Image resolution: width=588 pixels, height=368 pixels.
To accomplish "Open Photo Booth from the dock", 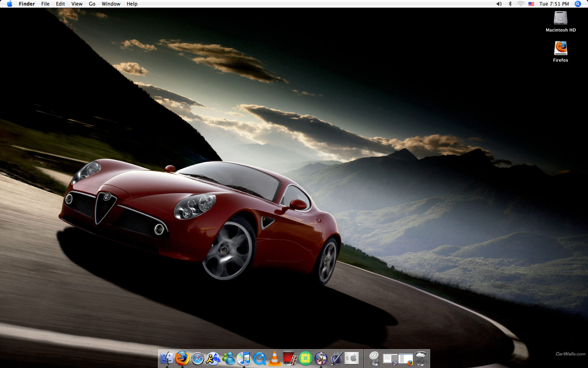I will point(290,359).
